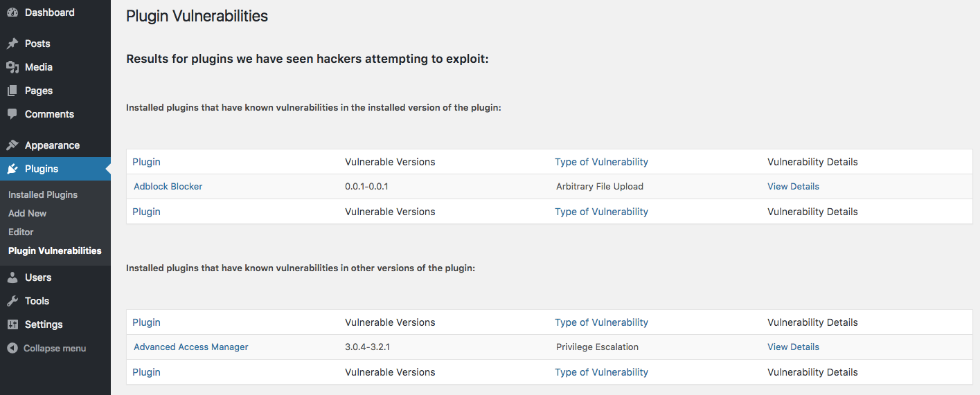Click the Appearance paintbrush icon
Image resolution: width=980 pixels, height=395 pixels.
tap(12, 145)
